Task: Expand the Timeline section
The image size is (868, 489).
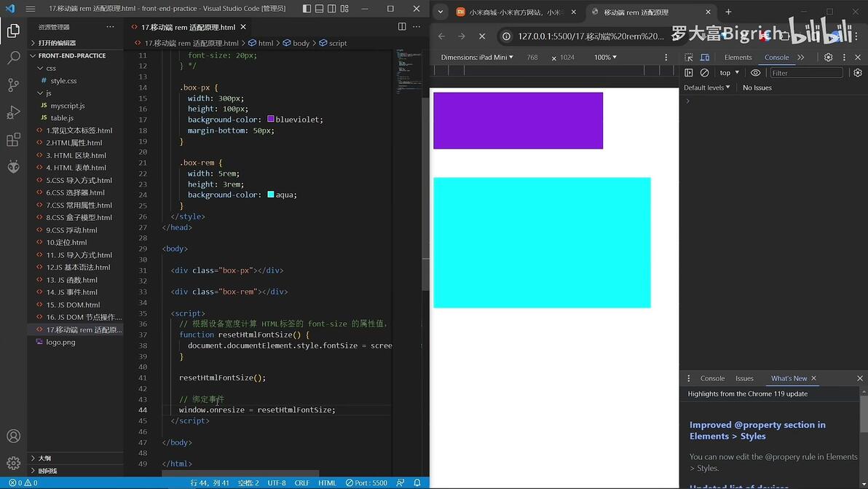Action: 75,471
